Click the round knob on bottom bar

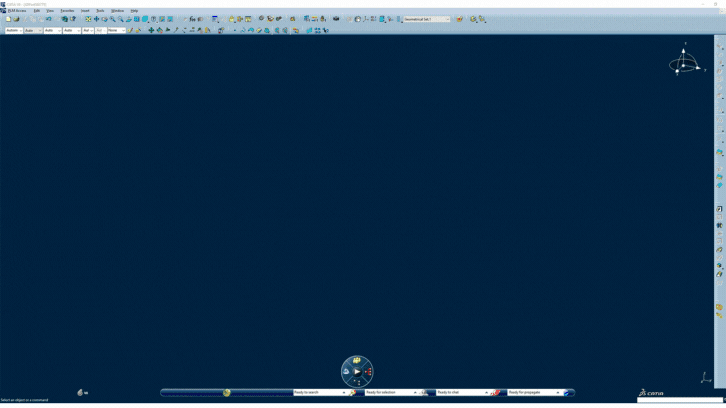pyautogui.click(x=227, y=393)
